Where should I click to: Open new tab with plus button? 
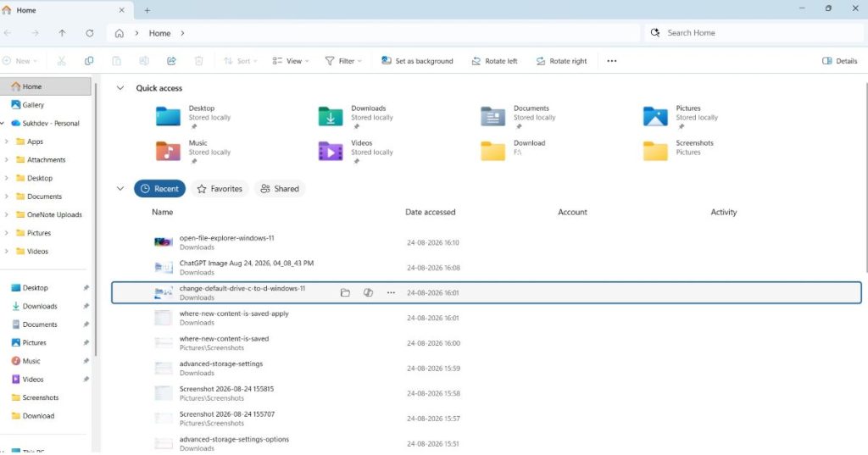(147, 10)
